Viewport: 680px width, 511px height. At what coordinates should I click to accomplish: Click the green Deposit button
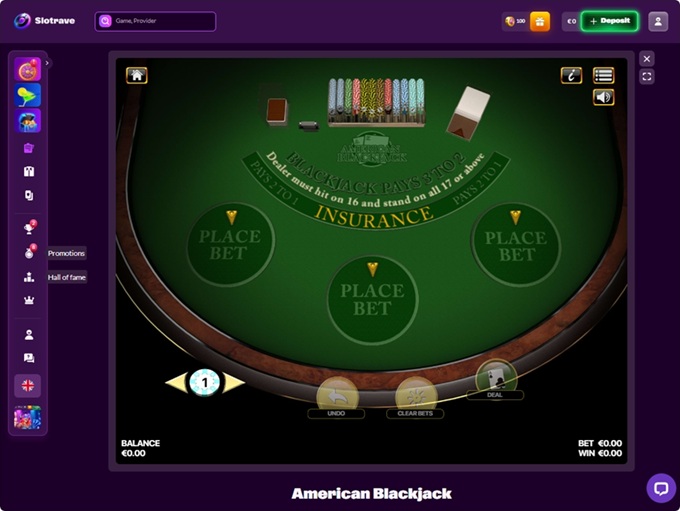tap(610, 21)
